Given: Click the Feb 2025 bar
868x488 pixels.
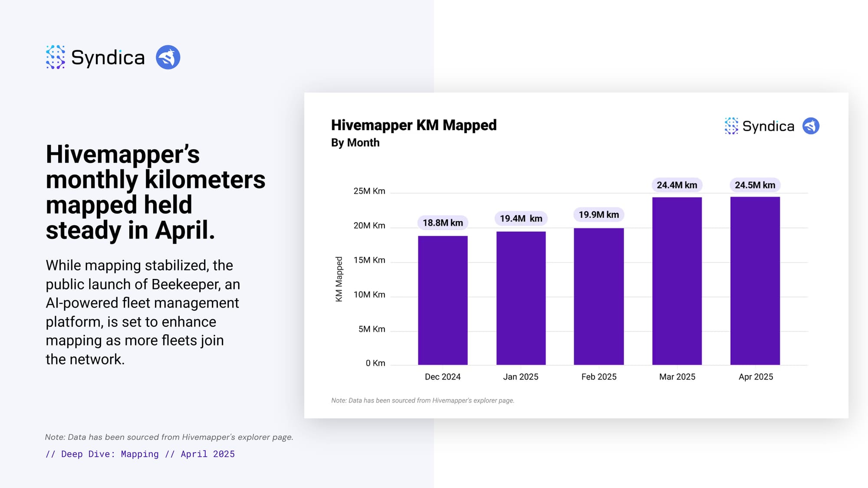Looking at the screenshot, I should [598, 296].
